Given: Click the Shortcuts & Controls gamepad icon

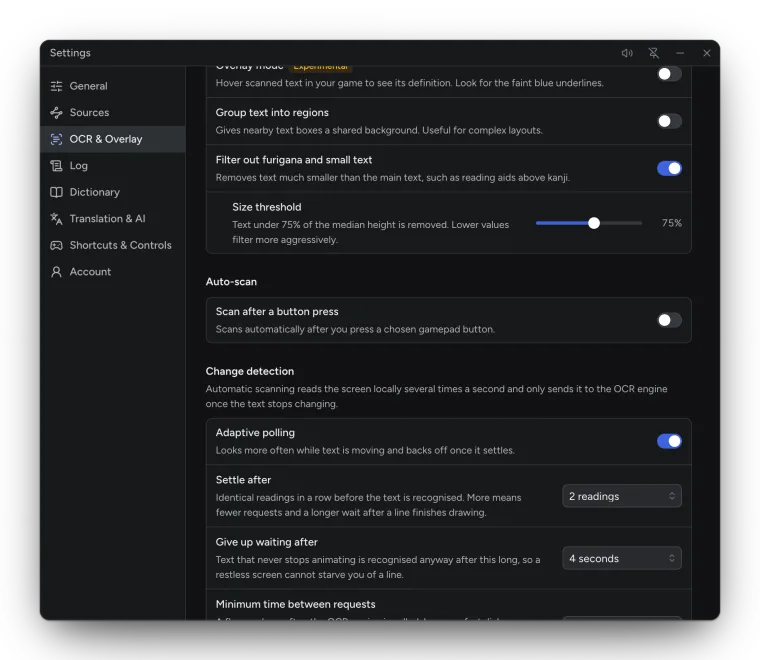Looking at the screenshot, I should pos(56,246).
